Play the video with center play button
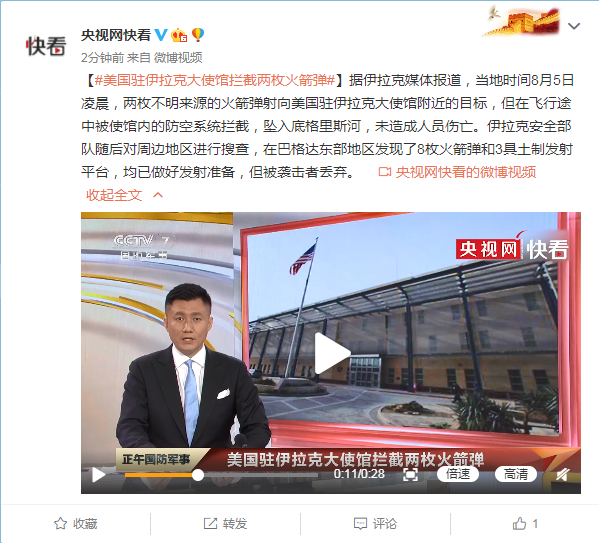Image resolution: width=599 pixels, height=543 pixels. pos(332,353)
